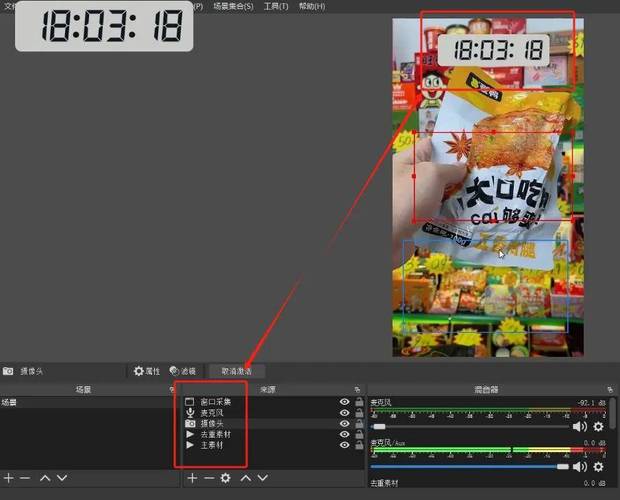Image resolution: width=620 pixels, height=500 pixels.
Task: Select the 主素材 media source row
Action: pyautogui.click(x=273, y=445)
